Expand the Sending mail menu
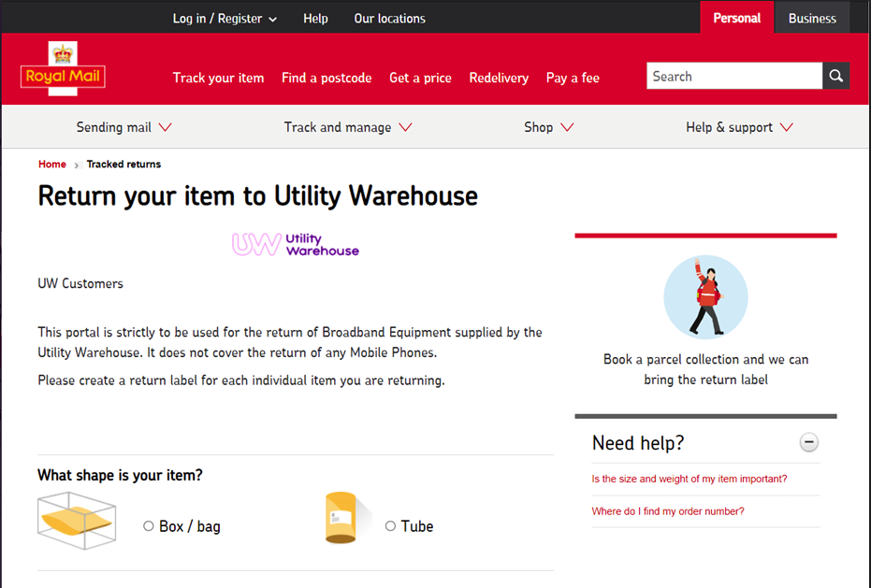Viewport: 871px width, 588px height. 123,127
